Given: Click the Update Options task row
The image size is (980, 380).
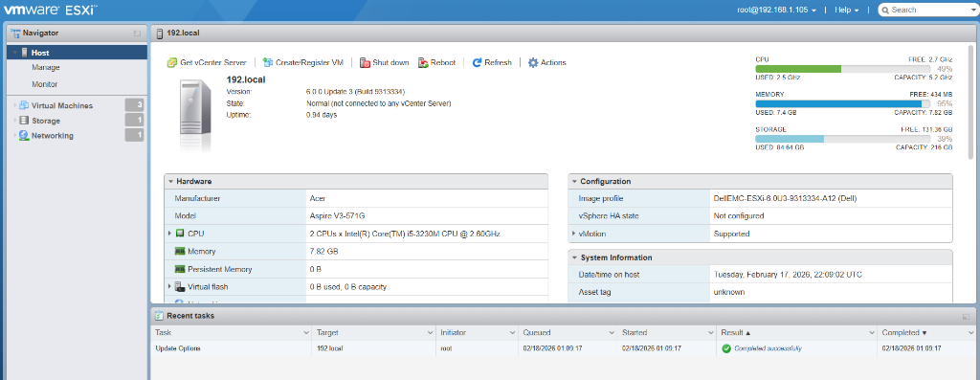Looking at the screenshot, I should (x=563, y=348).
